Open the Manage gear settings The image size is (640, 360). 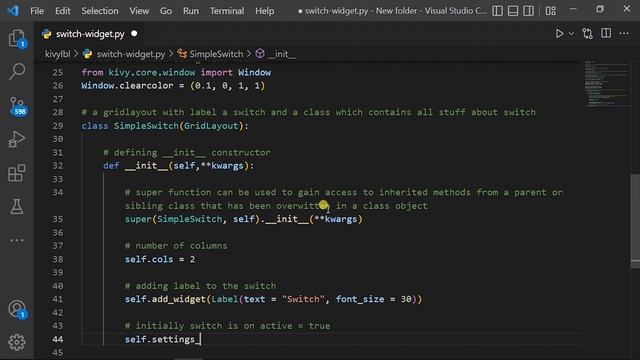17,342
